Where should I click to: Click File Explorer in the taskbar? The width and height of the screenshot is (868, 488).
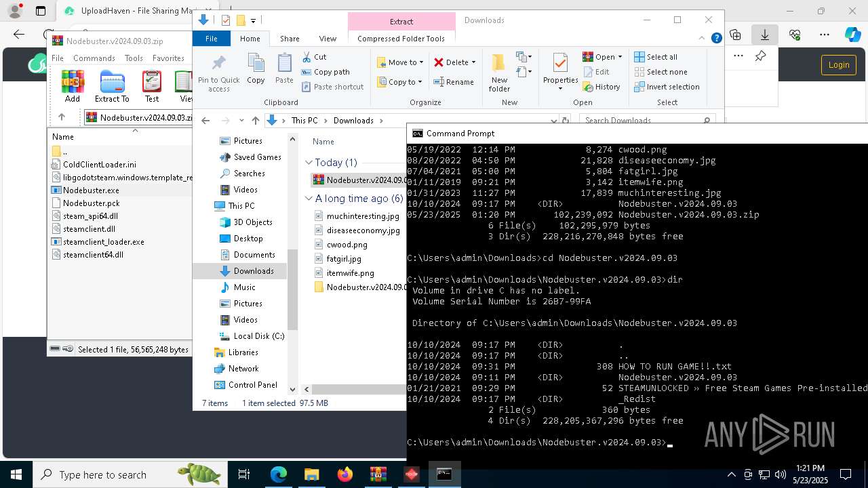[x=311, y=474]
